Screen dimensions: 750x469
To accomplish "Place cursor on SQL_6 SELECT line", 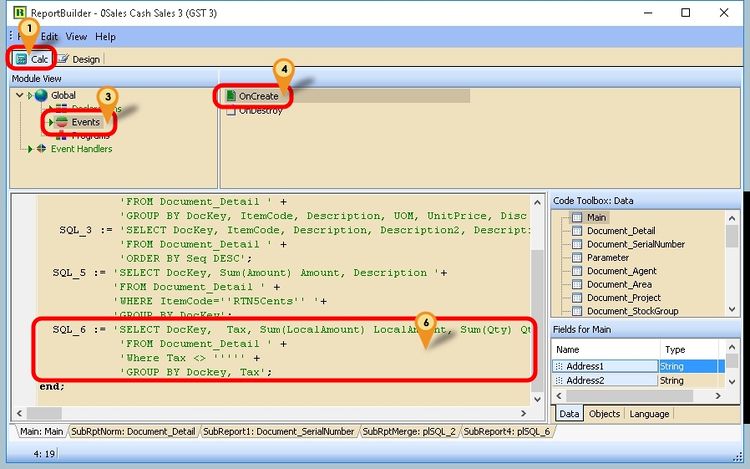I will click(x=292, y=329).
